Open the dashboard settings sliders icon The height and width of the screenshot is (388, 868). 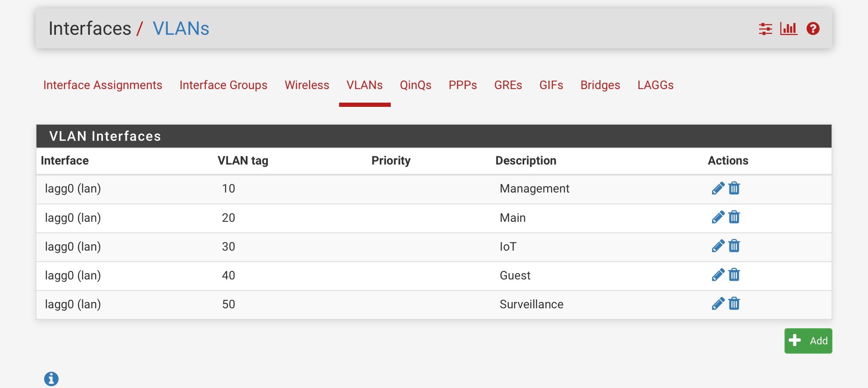[x=765, y=28]
